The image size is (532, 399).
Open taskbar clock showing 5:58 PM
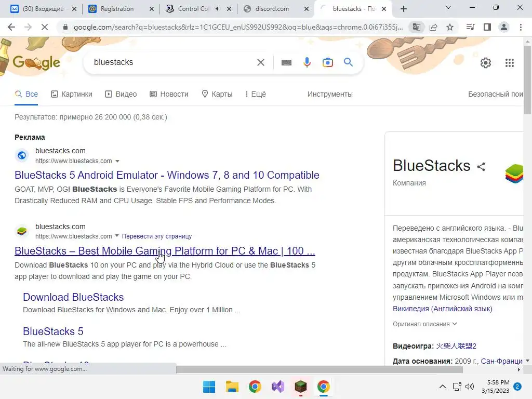click(496, 387)
